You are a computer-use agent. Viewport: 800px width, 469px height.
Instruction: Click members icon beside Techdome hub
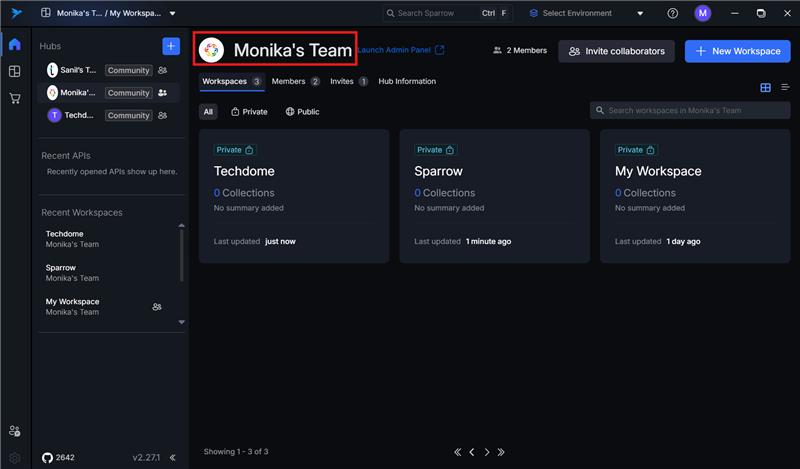162,115
